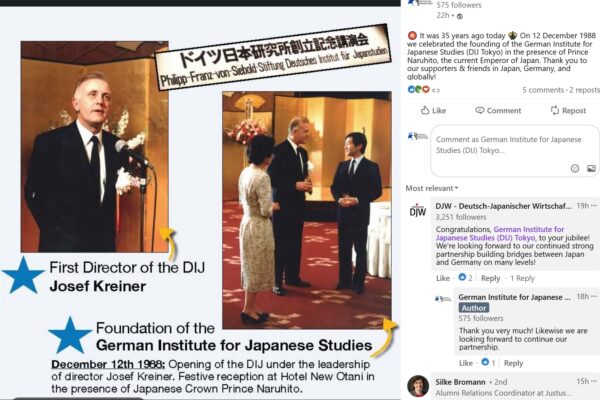Image resolution: width=600 pixels, height=400 pixels.
Task: Show the 1 Reply thread
Action: pos(522,278)
